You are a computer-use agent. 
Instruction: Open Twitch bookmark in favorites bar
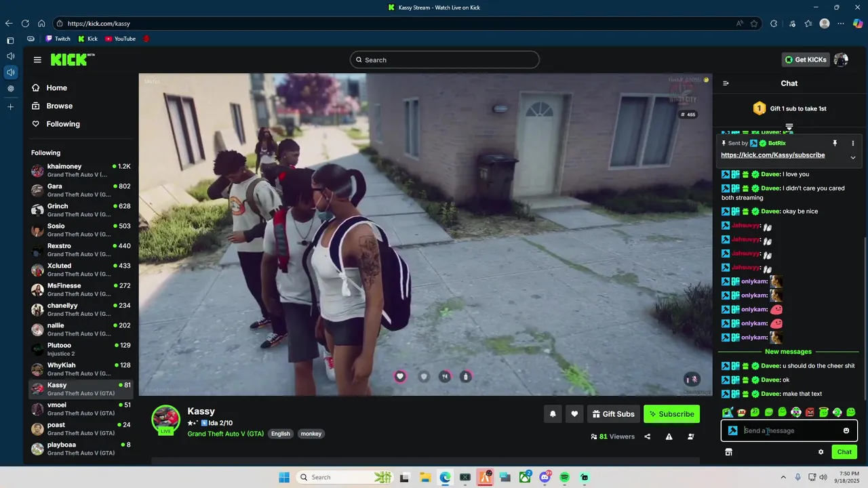(x=58, y=39)
